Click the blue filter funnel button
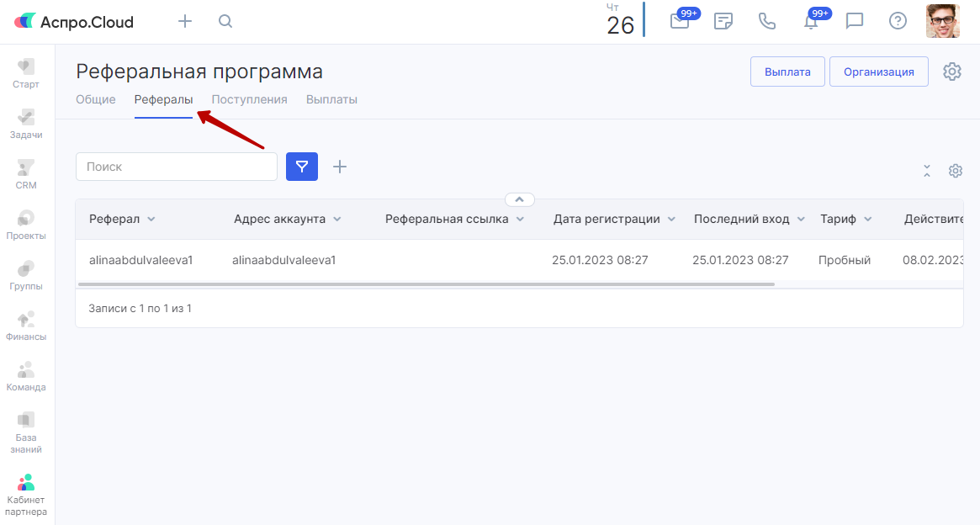The width and height of the screenshot is (980, 525). pos(302,167)
